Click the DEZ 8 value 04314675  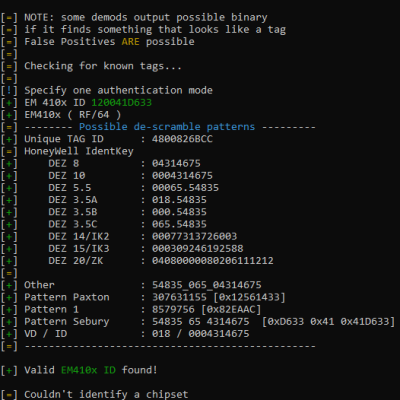tap(176, 163)
